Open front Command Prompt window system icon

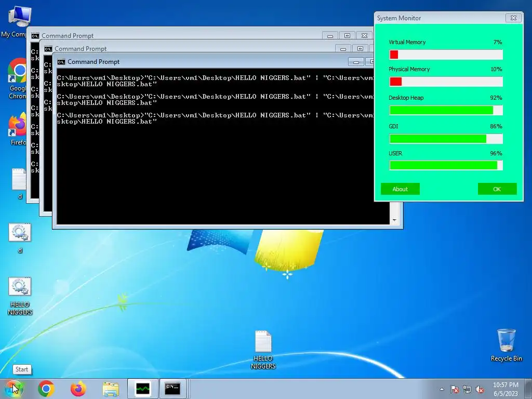pos(61,62)
